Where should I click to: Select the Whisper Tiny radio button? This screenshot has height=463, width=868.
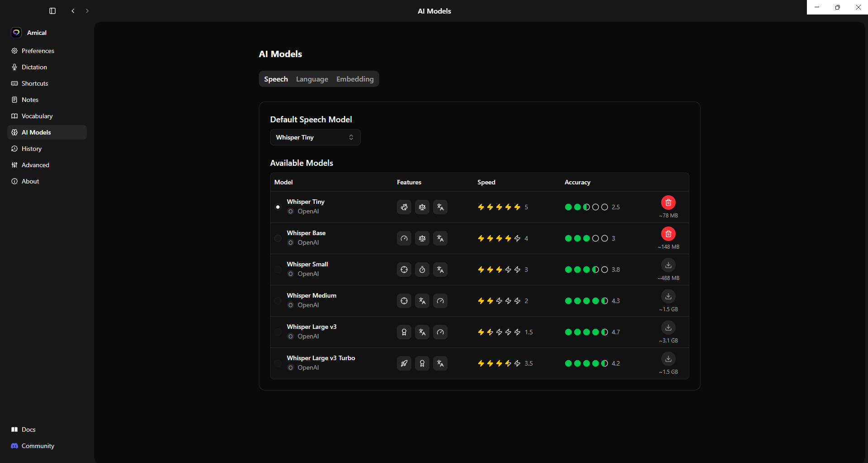click(278, 207)
